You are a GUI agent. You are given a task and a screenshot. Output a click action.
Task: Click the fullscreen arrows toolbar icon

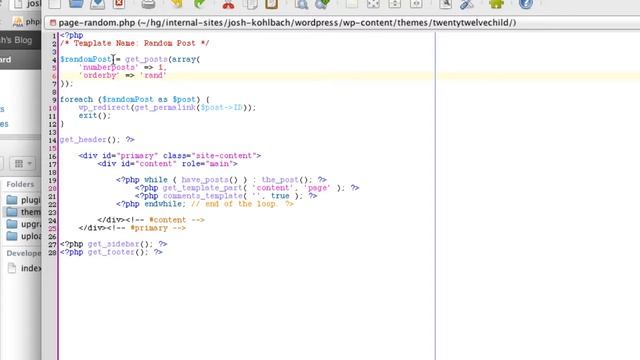point(373,4)
